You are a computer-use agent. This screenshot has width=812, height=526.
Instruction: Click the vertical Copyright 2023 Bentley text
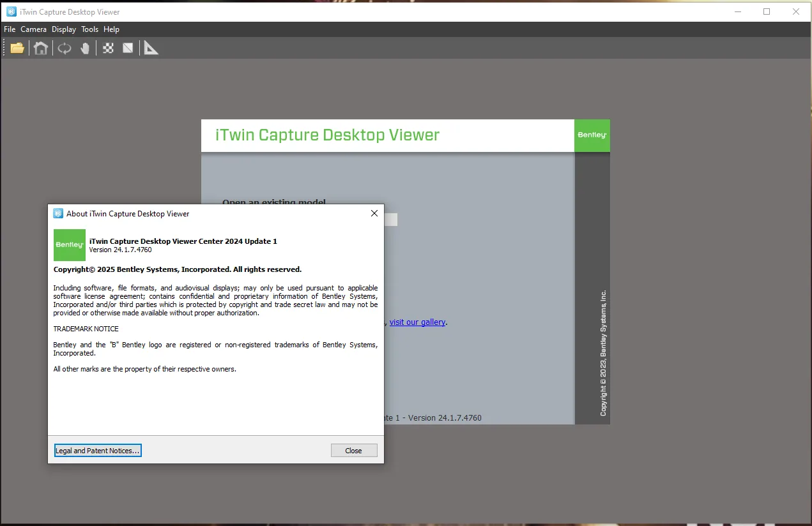[604, 354]
